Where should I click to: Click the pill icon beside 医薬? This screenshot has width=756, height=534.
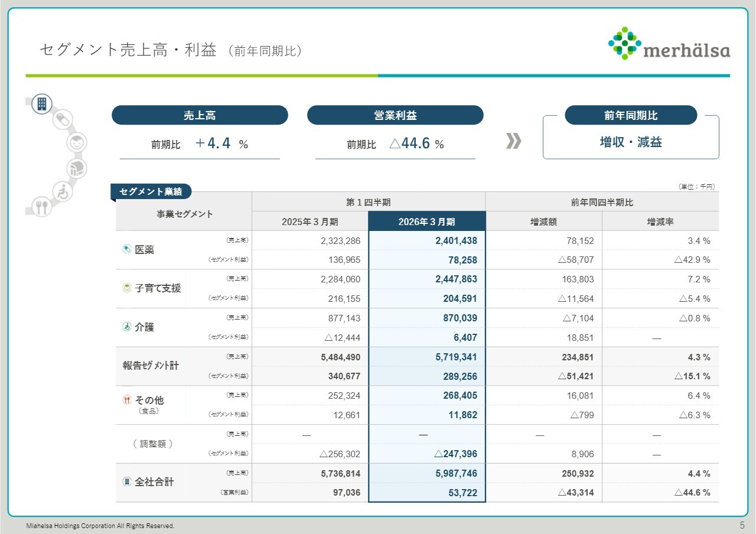(126, 249)
